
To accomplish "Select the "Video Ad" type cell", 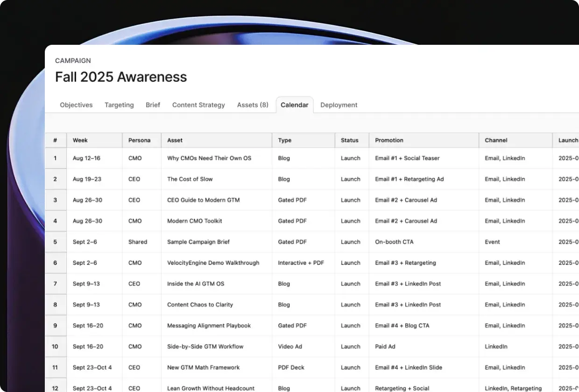I will click(x=304, y=347).
